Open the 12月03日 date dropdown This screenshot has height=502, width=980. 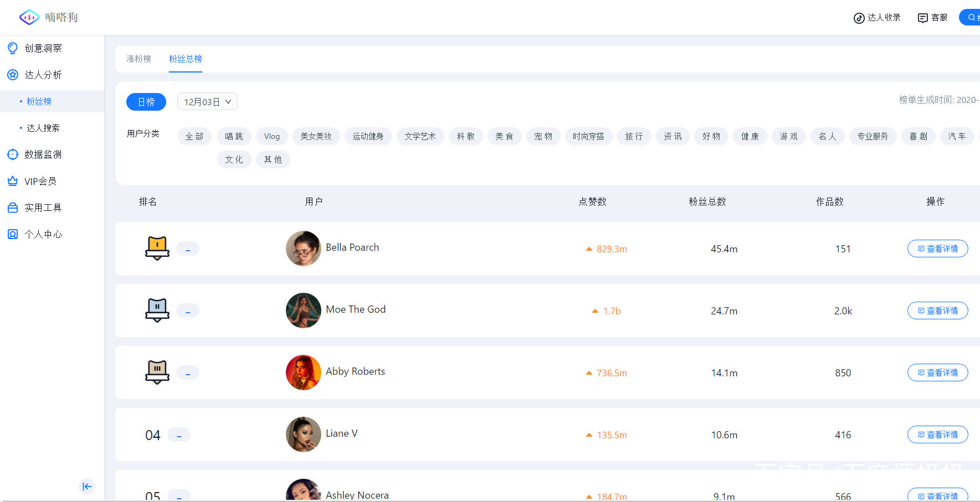coord(207,102)
